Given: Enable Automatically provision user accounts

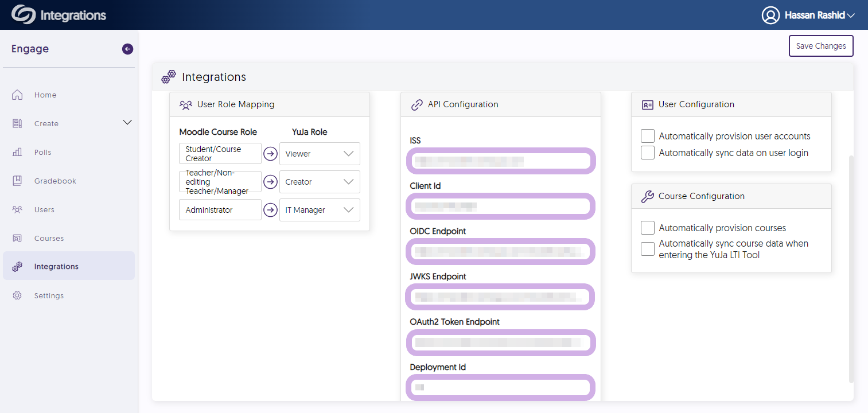Looking at the screenshot, I should pos(648,136).
